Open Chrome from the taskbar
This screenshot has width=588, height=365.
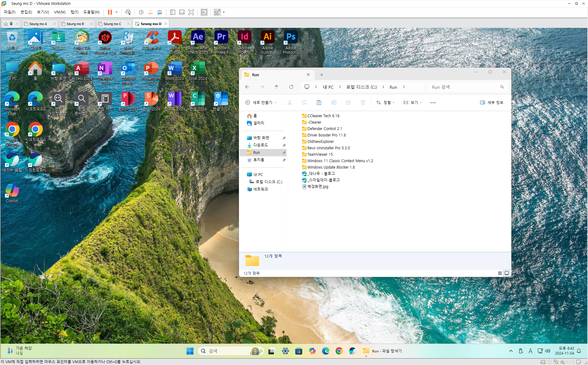pyautogui.click(x=339, y=351)
